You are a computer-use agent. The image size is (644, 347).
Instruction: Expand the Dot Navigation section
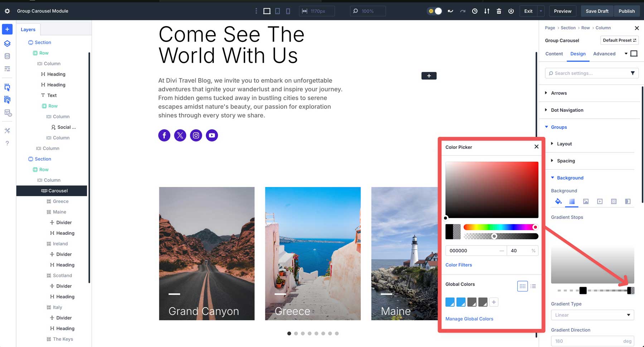pyautogui.click(x=567, y=110)
